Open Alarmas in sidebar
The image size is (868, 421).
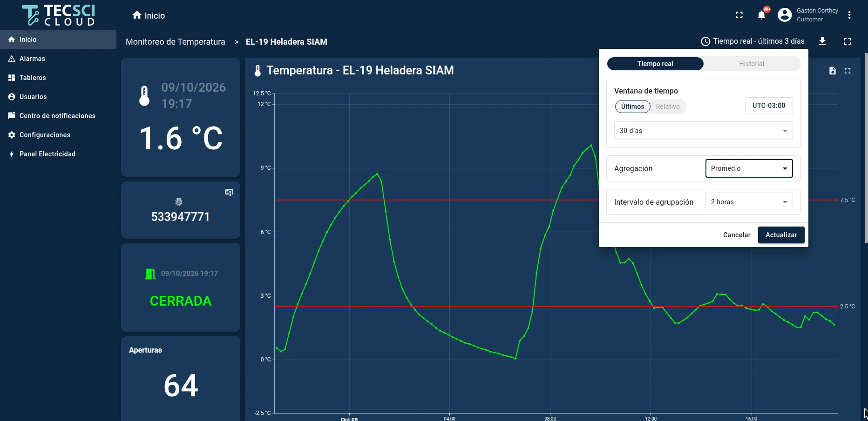(x=58, y=59)
